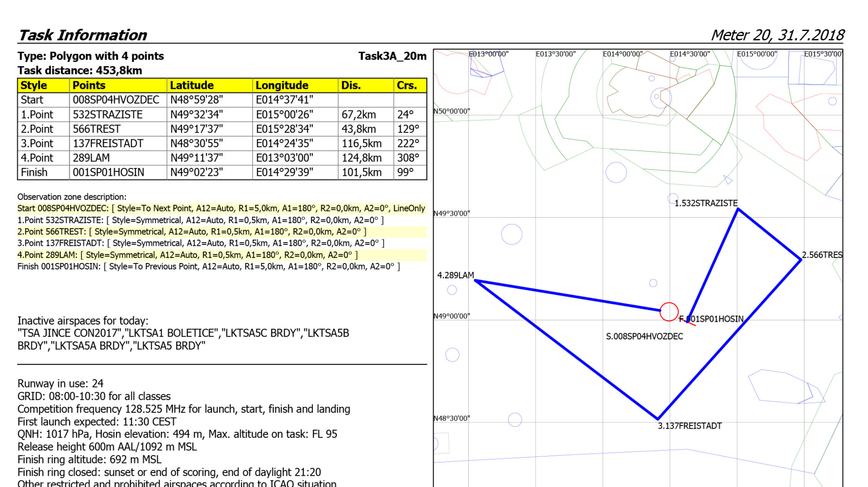Click the S.008SP04HVOZDEC start label on the map
The width and height of the screenshot is (868, 487).
644,337
